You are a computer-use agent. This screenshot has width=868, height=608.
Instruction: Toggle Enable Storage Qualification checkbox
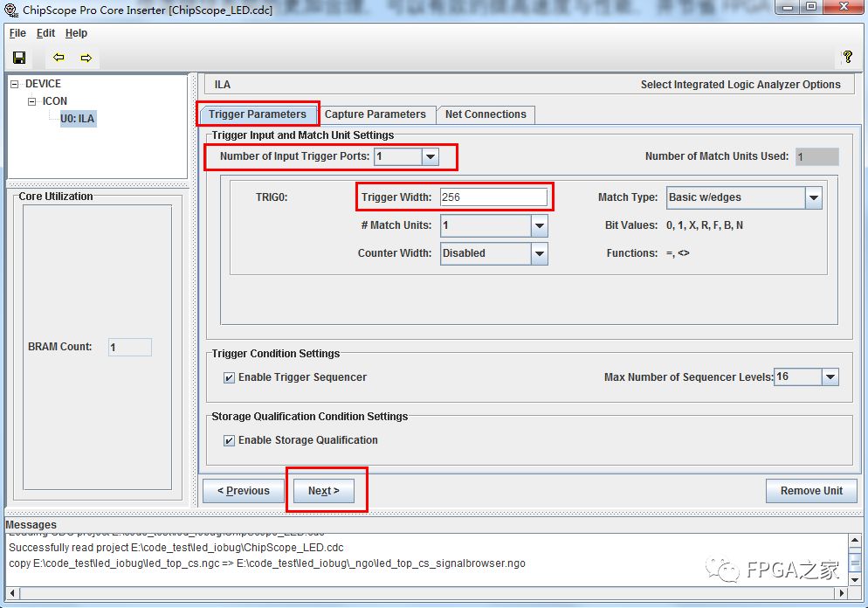[229, 441]
